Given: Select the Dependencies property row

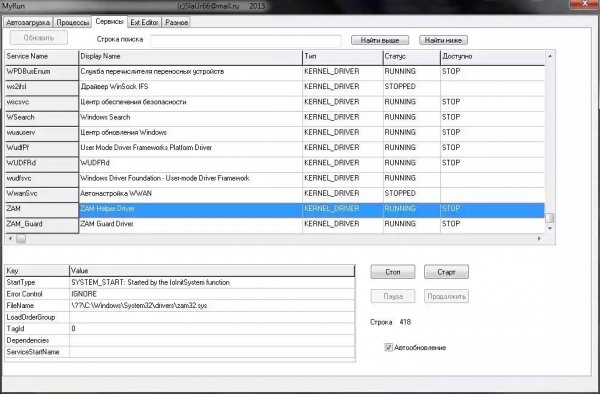Looking at the screenshot, I should pyautogui.click(x=180, y=340).
